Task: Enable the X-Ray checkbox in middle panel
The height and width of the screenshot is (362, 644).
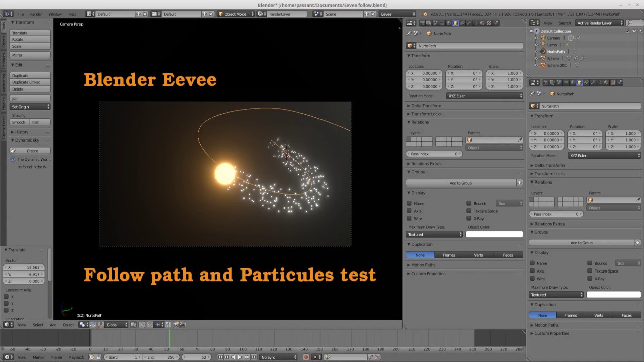Action: [x=469, y=218]
